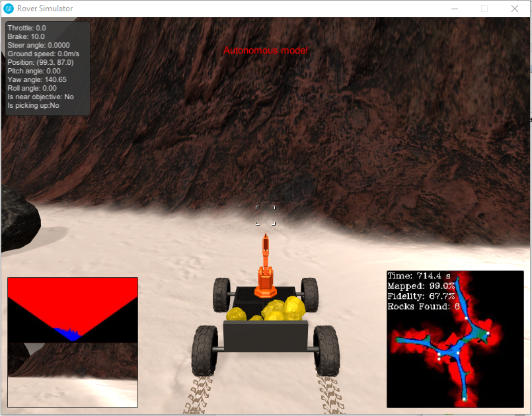This screenshot has width=532, height=416.
Task: Click the 'Mapped: 99.0%' map statistic
Action: 421,286
